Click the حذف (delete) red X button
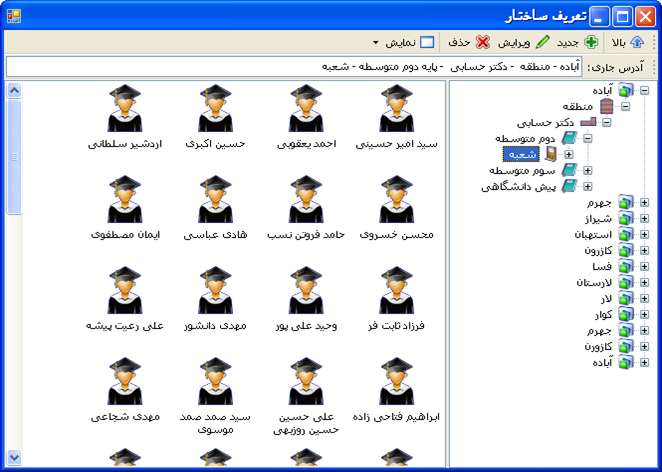Viewport: 662px width, 472px height. click(x=469, y=43)
